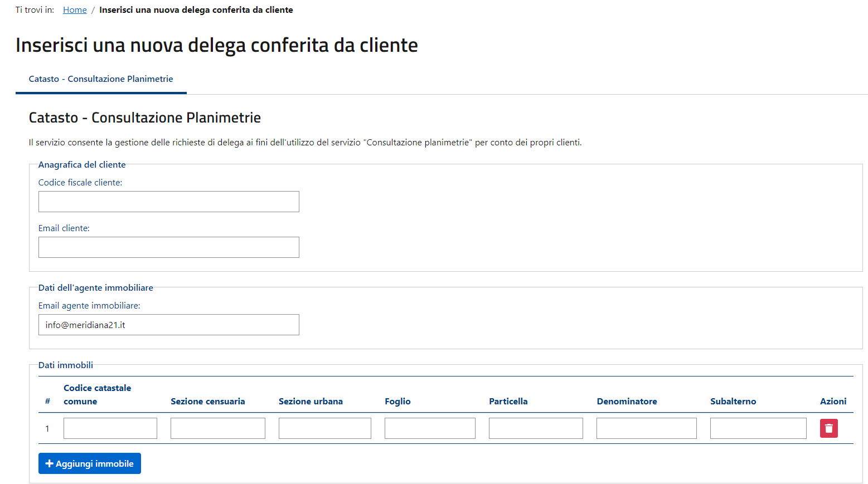Click the Sezione censuaria input box
The width and height of the screenshot is (868, 484).
(x=218, y=428)
